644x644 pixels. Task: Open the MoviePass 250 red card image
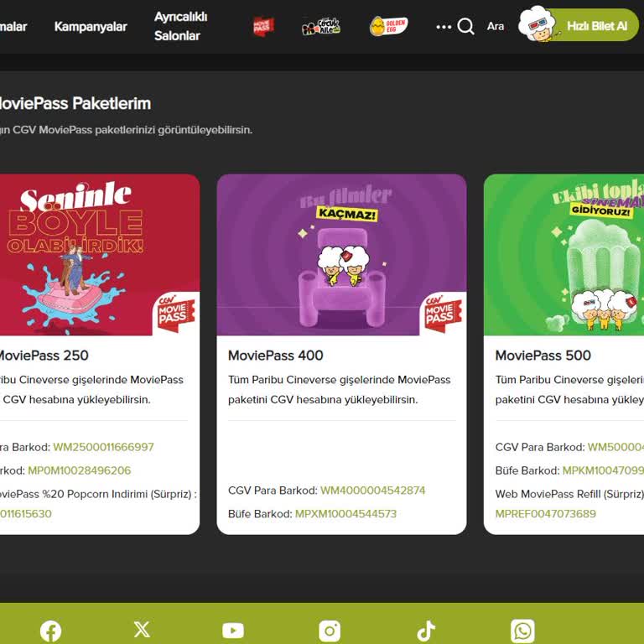pyautogui.click(x=100, y=255)
